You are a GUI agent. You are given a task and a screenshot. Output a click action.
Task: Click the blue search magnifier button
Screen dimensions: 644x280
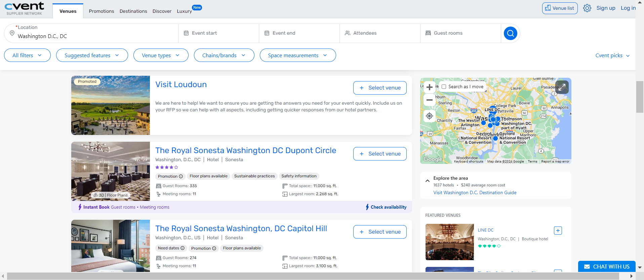(510, 33)
